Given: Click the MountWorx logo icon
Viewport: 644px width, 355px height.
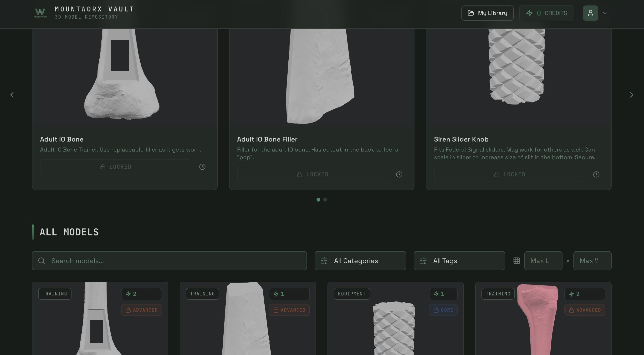Looking at the screenshot, I should (40, 13).
